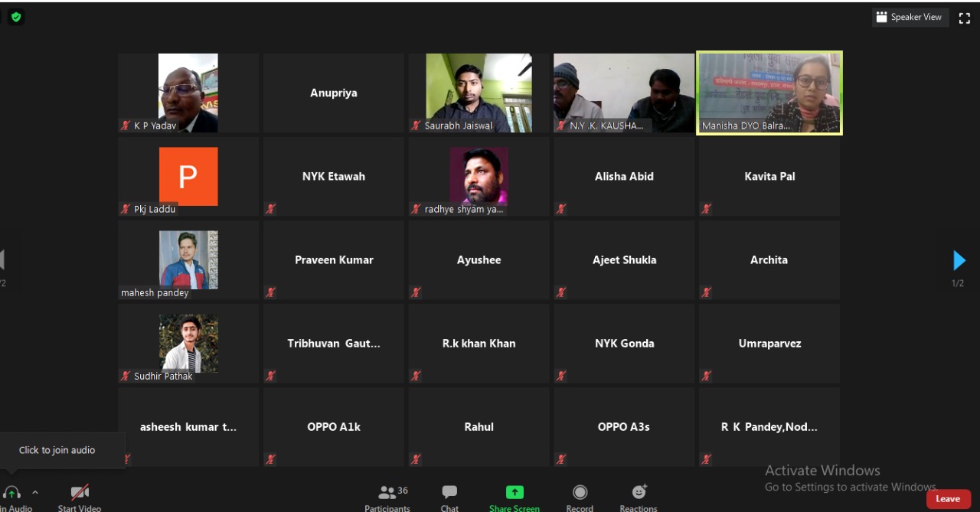This screenshot has width=980, height=512.
Task: Open the Chat panel
Action: click(449, 497)
